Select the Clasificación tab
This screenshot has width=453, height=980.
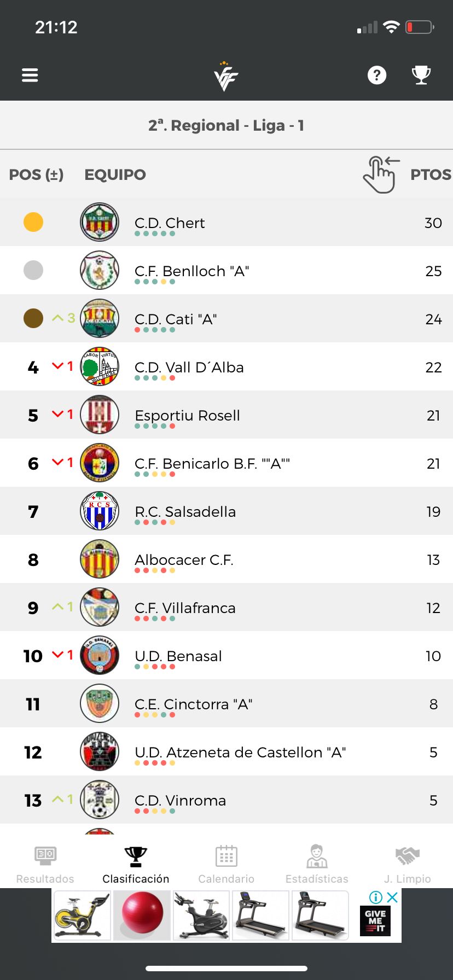click(136, 864)
